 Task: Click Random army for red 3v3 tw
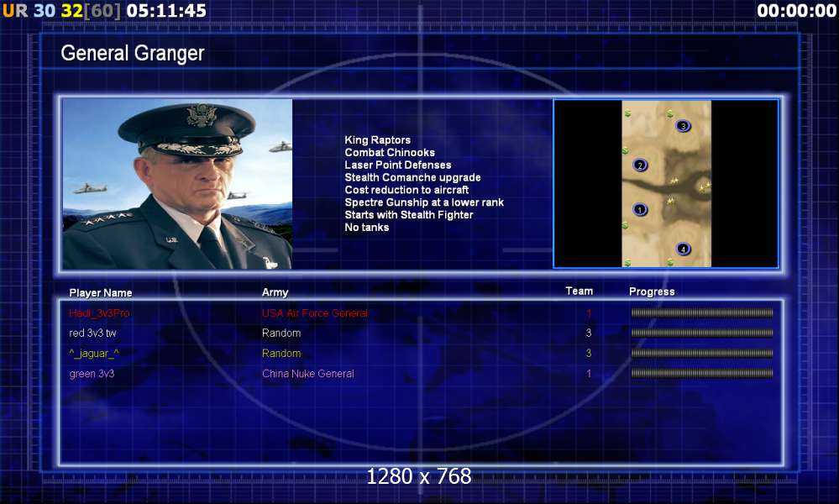(281, 333)
